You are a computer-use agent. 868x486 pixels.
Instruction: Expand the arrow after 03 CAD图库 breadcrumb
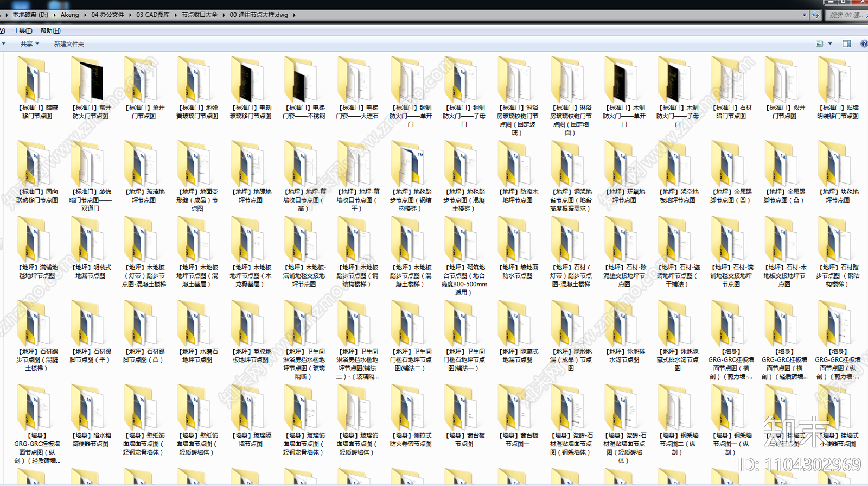tap(176, 15)
